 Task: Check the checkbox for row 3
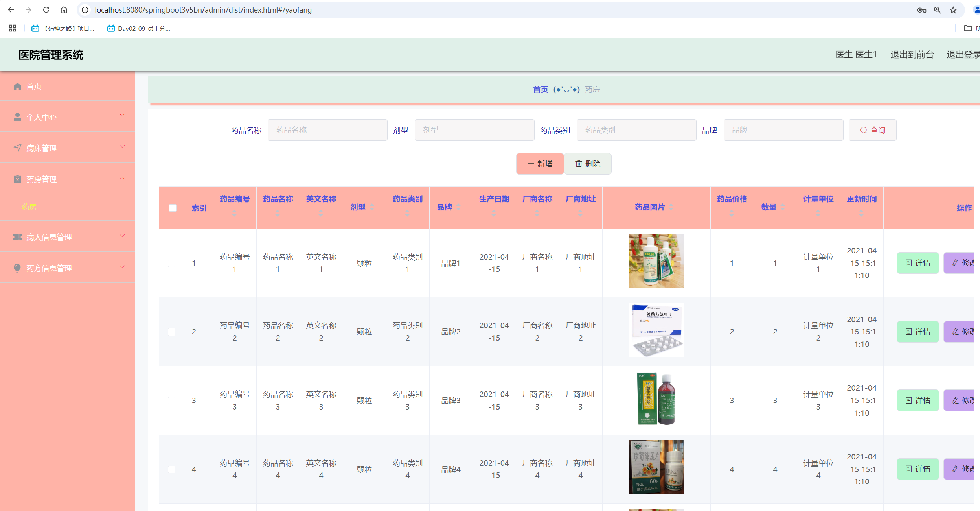(172, 400)
